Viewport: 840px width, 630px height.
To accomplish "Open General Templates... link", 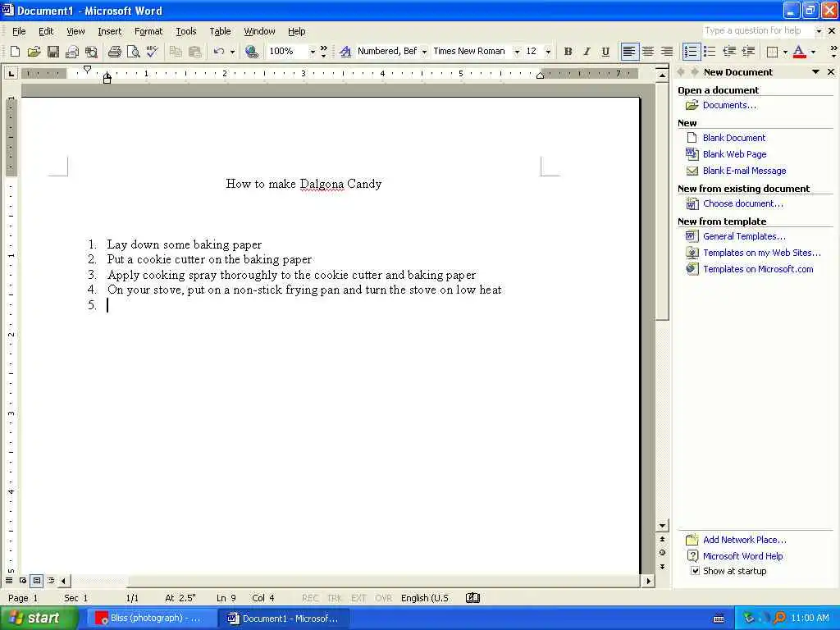I will tap(744, 236).
